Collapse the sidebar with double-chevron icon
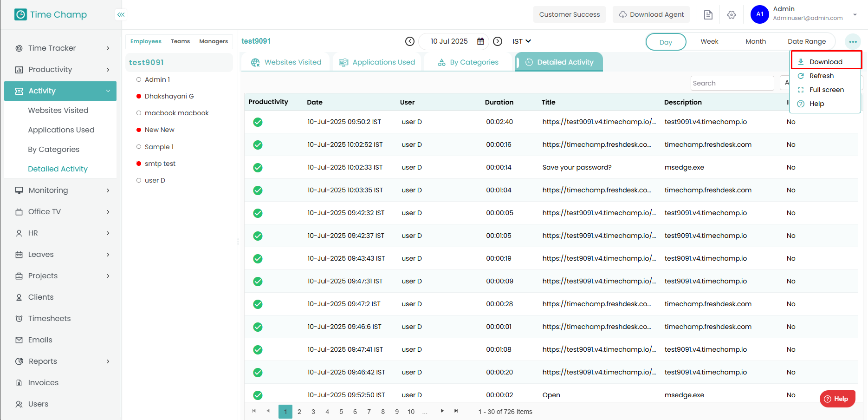The image size is (868, 420). (x=121, y=15)
